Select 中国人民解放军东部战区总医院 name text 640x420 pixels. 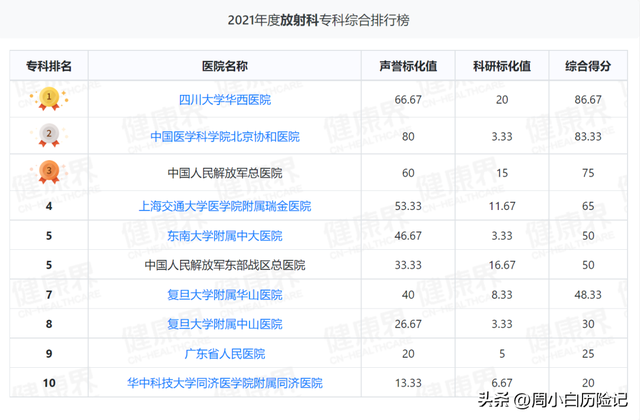(225, 265)
